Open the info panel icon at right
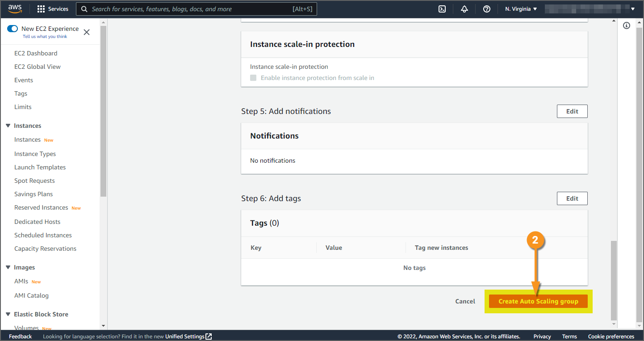Screen dimensions: 644x341 point(627,25)
